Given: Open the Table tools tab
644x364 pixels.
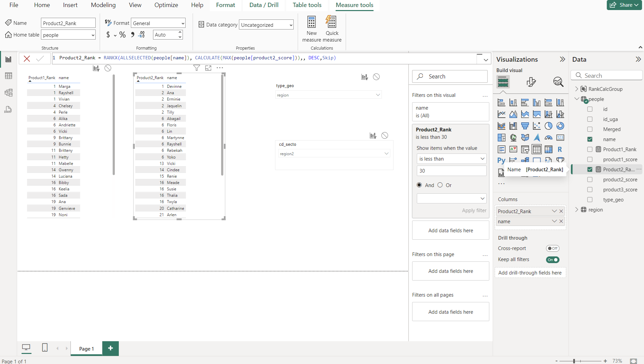Looking at the screenshot, I should (x=307, y=5).
